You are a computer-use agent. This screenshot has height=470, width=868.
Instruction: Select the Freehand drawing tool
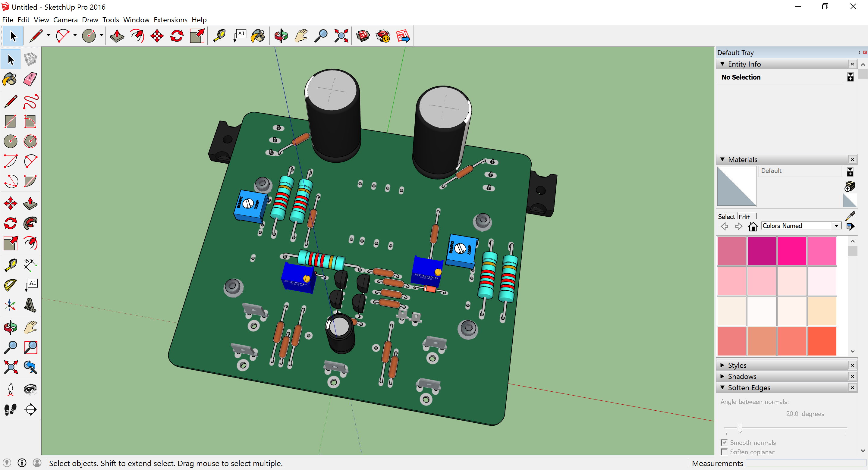tap(30, 102)
